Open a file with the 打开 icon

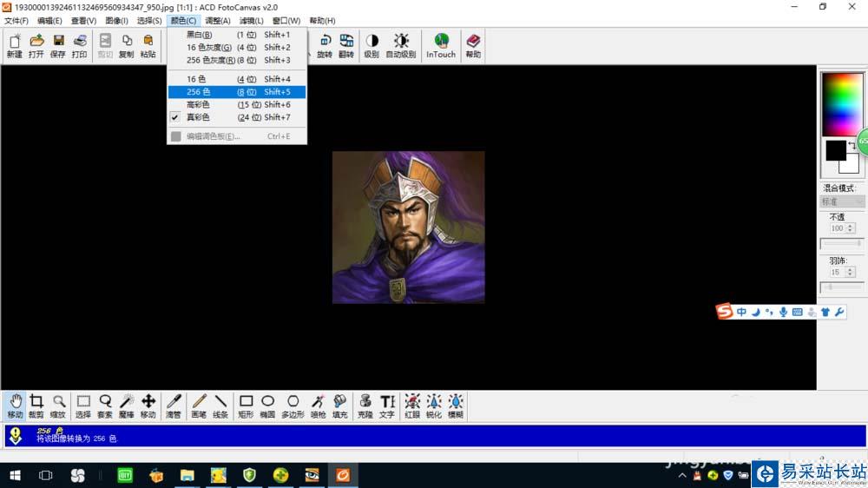click(36, 46)
